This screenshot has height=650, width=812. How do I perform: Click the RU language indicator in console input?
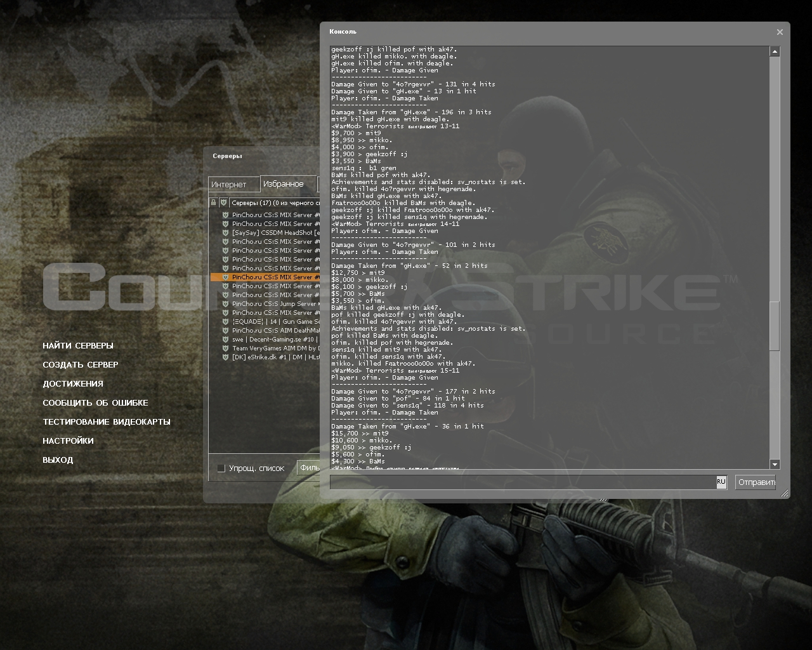[x=721, y=482]
